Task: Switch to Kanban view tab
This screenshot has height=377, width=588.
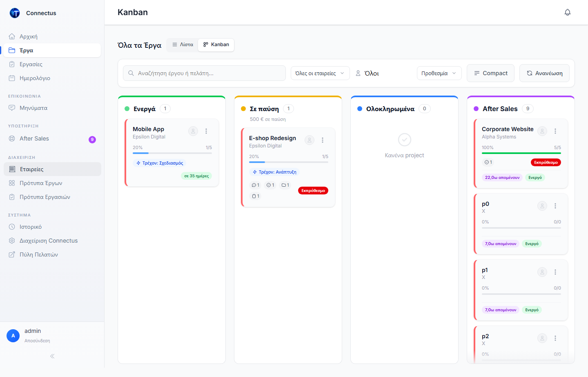Action: pos(216,45)
